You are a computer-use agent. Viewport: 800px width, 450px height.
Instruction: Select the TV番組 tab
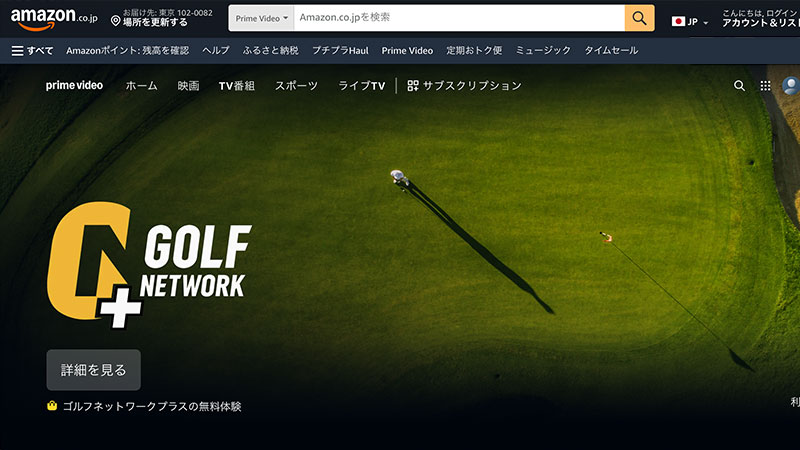click(x=237, y=86)
